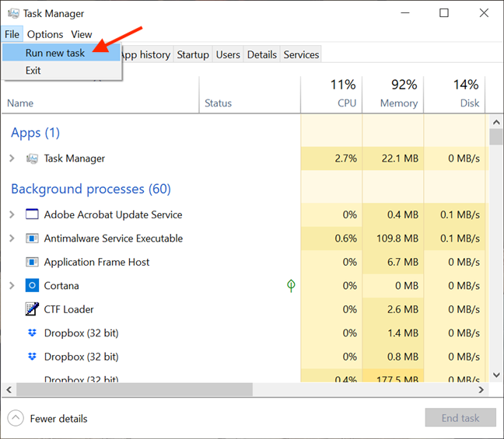Minimize the Task Manager window

(x=405, y=13)
